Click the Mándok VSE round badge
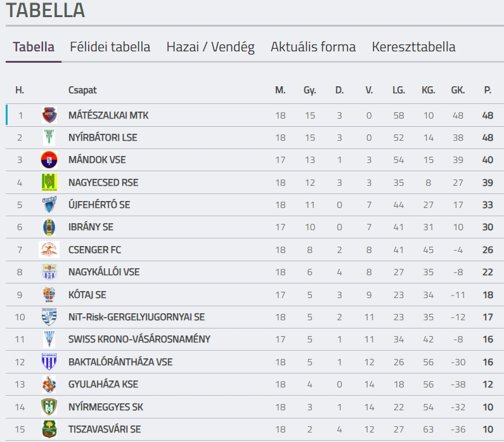This screenshot has height=442, width=504. (49, 160)
